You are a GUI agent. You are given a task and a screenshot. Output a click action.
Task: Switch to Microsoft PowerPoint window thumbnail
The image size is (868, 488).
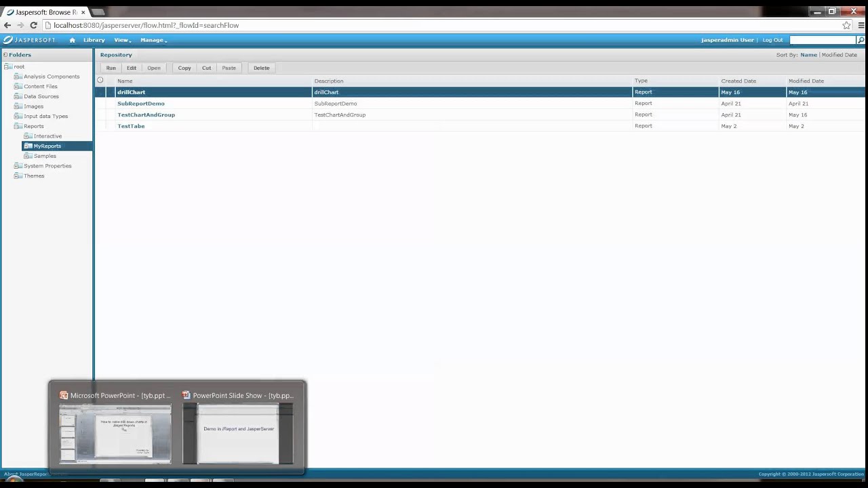pyautogui.click(x=115, y=433)
